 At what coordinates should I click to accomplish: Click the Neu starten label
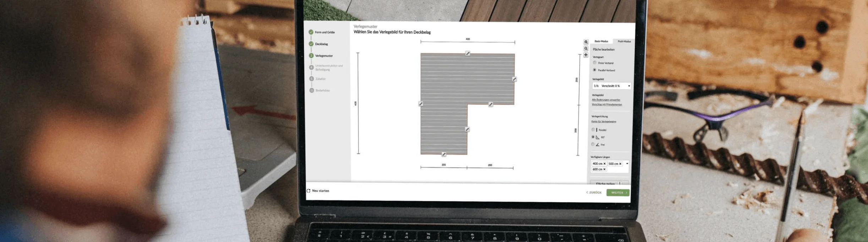pyautogui.click(x=321, y=191)
